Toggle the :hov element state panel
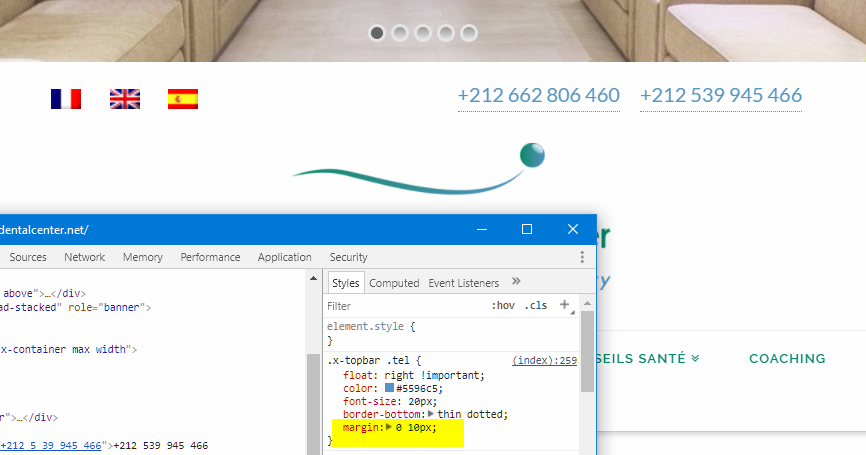 [x=503, y=306]
